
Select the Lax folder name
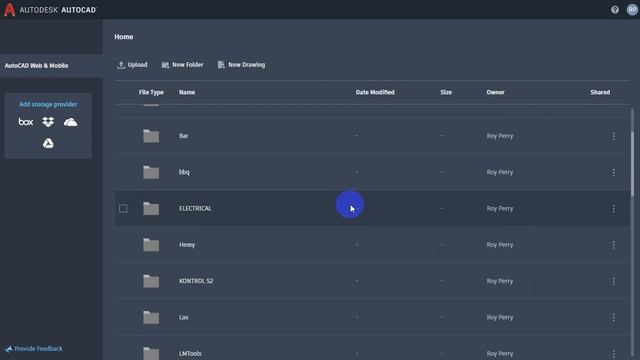(x=184, y=318)
